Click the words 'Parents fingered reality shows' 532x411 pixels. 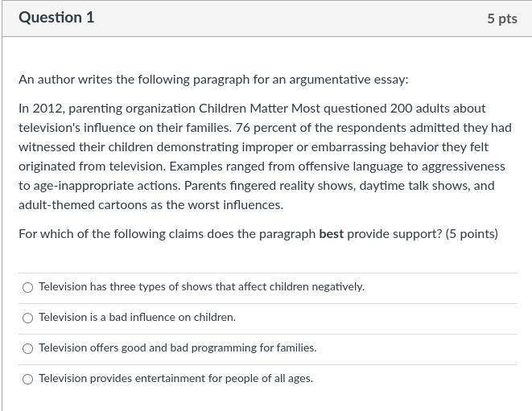click(270, 186)
